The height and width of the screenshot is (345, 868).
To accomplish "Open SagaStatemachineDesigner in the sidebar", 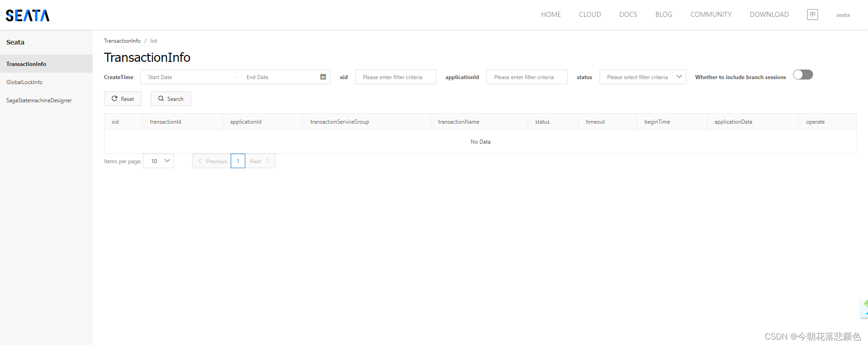I will pyautogui.click(x=46, y=100).
